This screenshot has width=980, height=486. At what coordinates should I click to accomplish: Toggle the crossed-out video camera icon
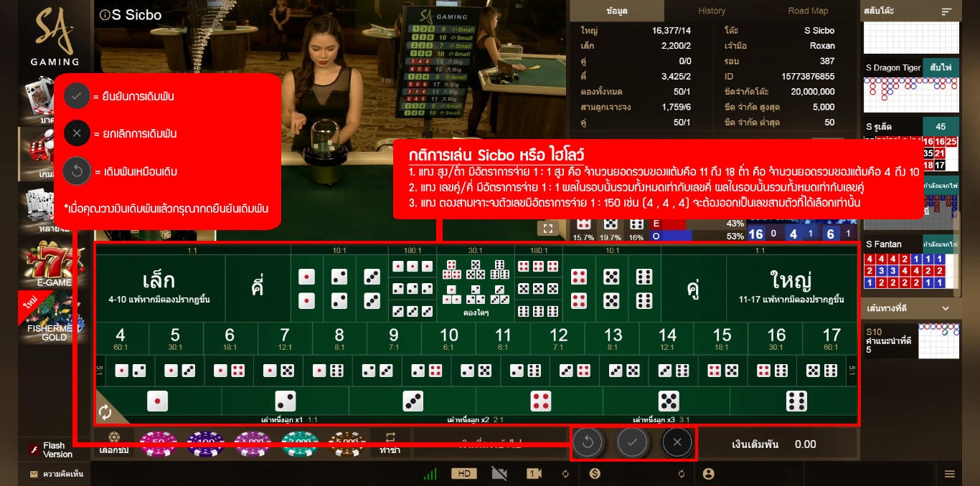pos(499,474)
